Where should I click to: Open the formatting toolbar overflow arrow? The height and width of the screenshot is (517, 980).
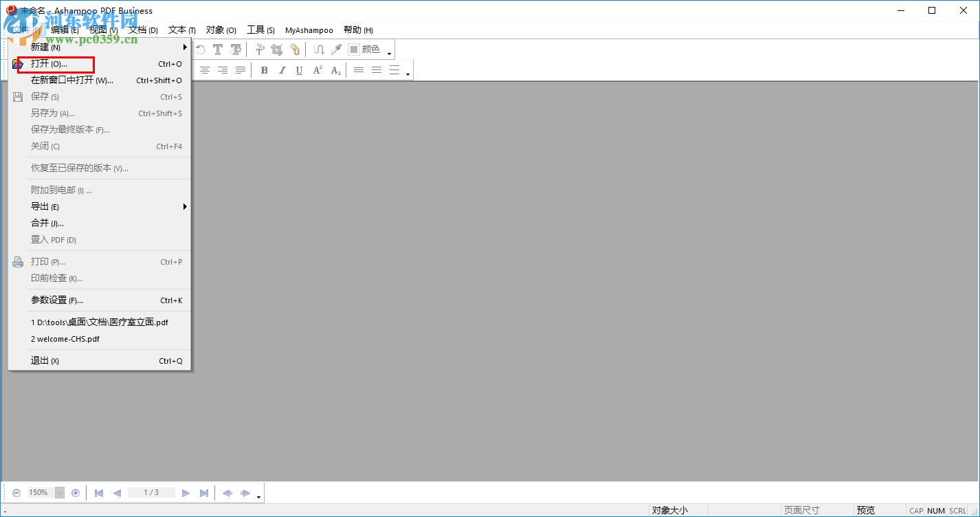(408, 74)
